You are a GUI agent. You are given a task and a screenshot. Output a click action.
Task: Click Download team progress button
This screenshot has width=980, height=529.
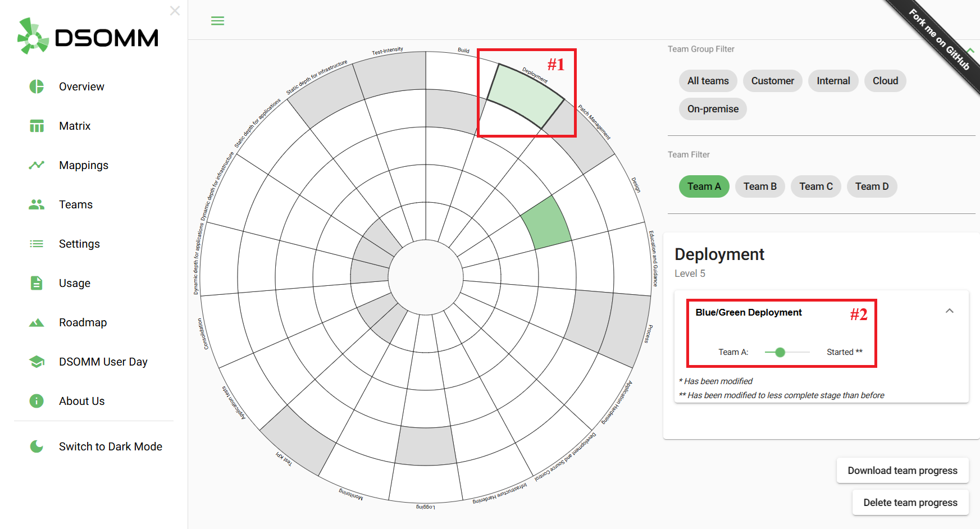[902, 471]
